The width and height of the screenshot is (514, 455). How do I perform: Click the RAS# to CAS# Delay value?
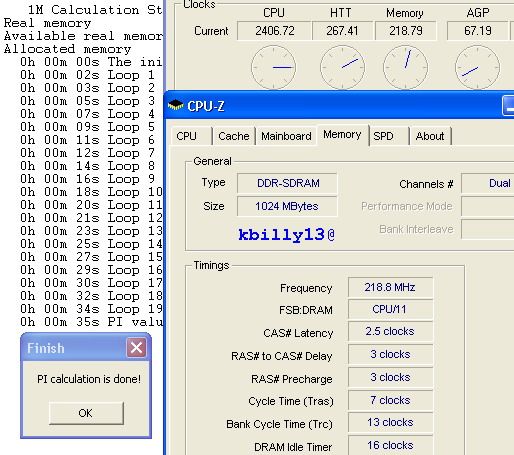(x=390, y=354)
